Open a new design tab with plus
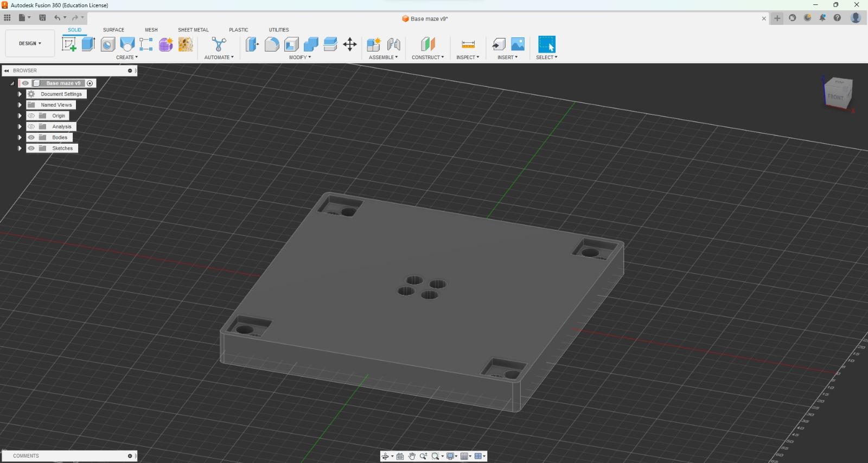The height and width of the screenshot is (463, 868). (777, 18)
